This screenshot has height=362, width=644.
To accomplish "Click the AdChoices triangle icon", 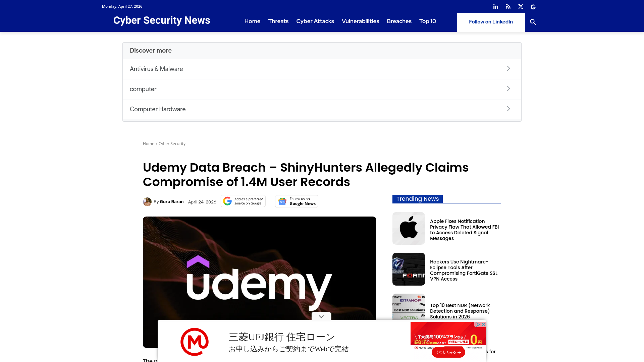I will point(478,325).
